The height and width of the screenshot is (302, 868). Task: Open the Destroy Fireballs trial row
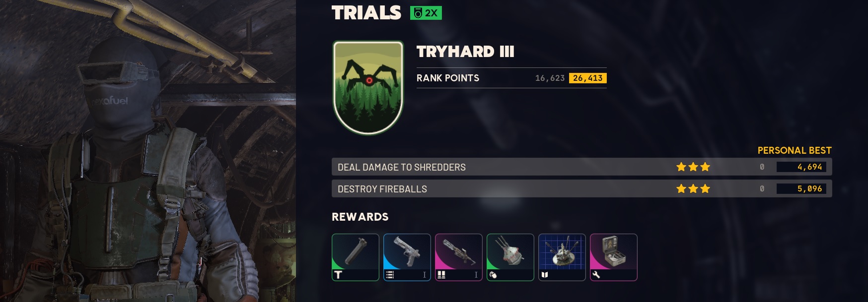(581, 189)
